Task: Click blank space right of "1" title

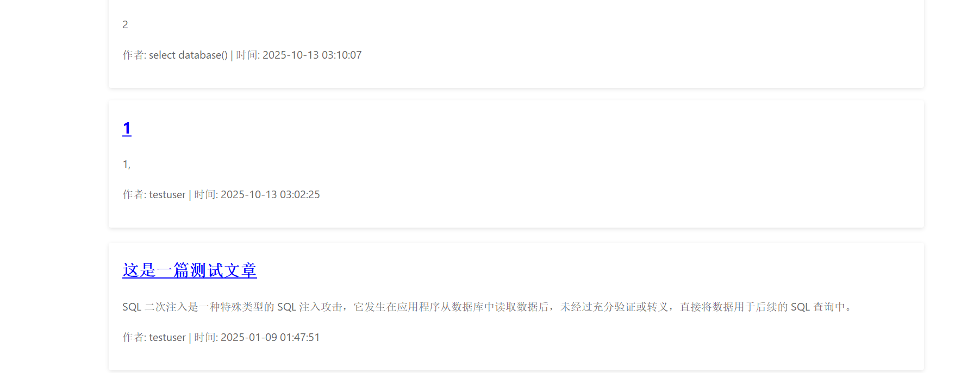Action: (522, 129)
